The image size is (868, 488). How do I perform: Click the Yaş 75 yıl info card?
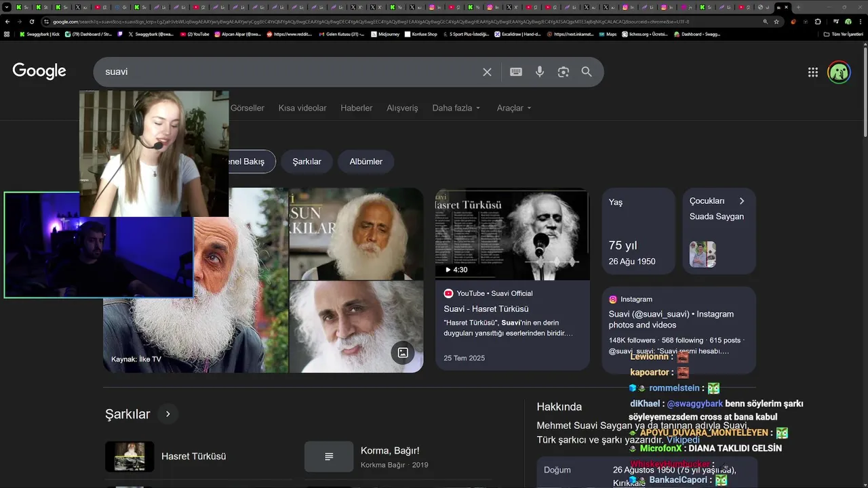[638, 231]
